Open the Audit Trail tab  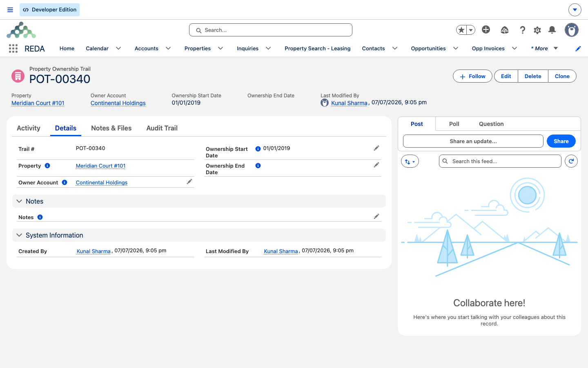[162, 128]
